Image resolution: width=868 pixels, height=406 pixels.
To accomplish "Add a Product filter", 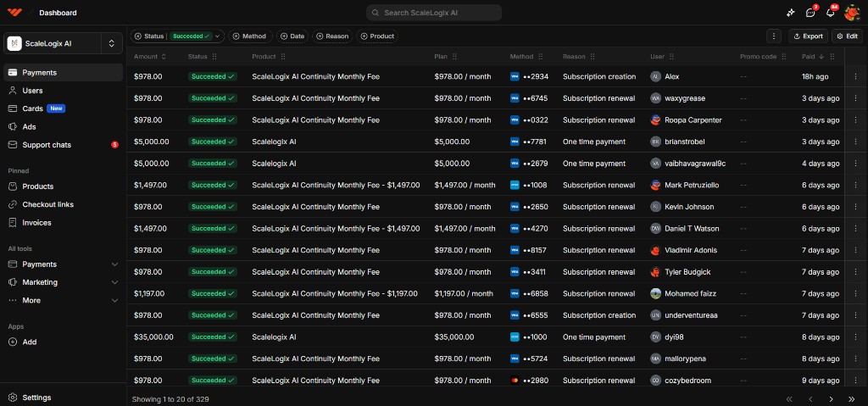I will click(377, 36).
